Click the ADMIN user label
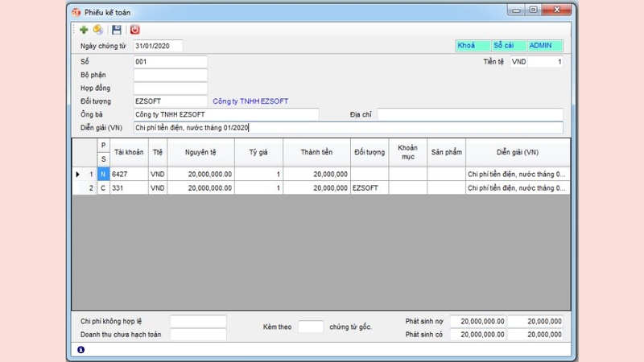The width and height of the screenshot is (644, 362). pos(545,46)
